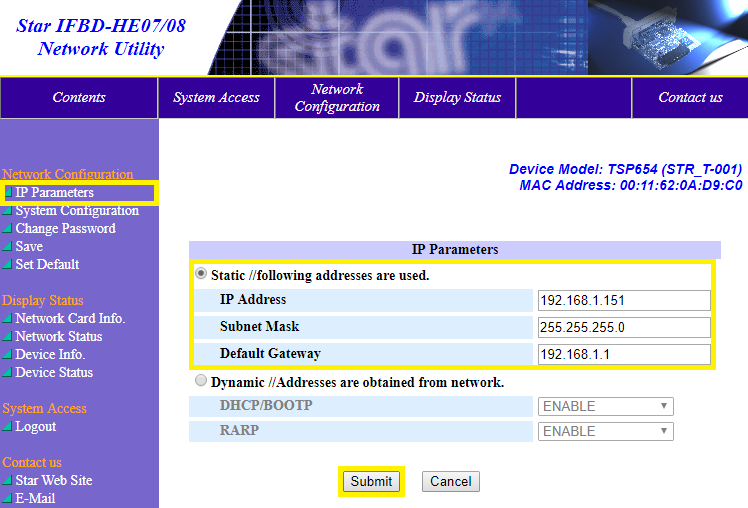Click green triangle icon beside Device Status
748x508 pixels.
[x=7, y=372]
